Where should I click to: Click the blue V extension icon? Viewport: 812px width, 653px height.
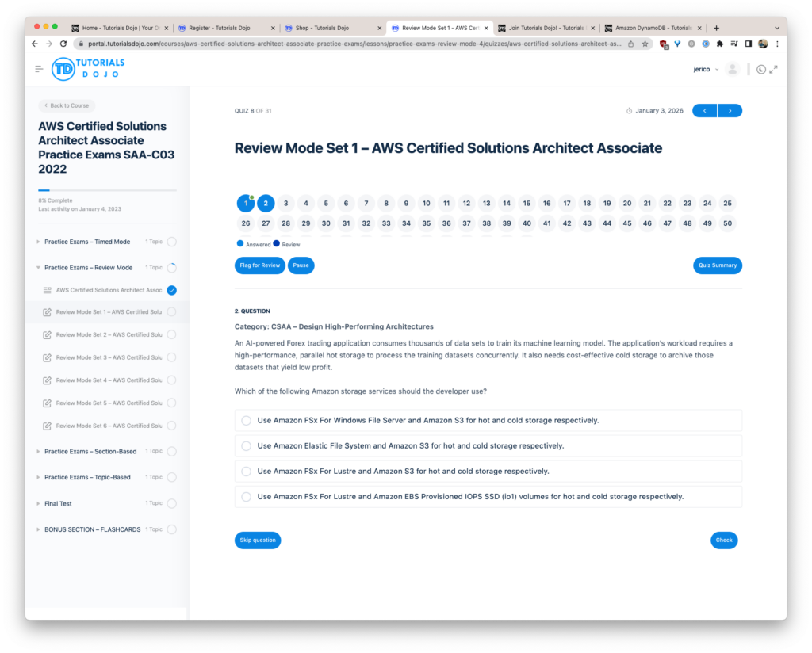coord(677,44)
